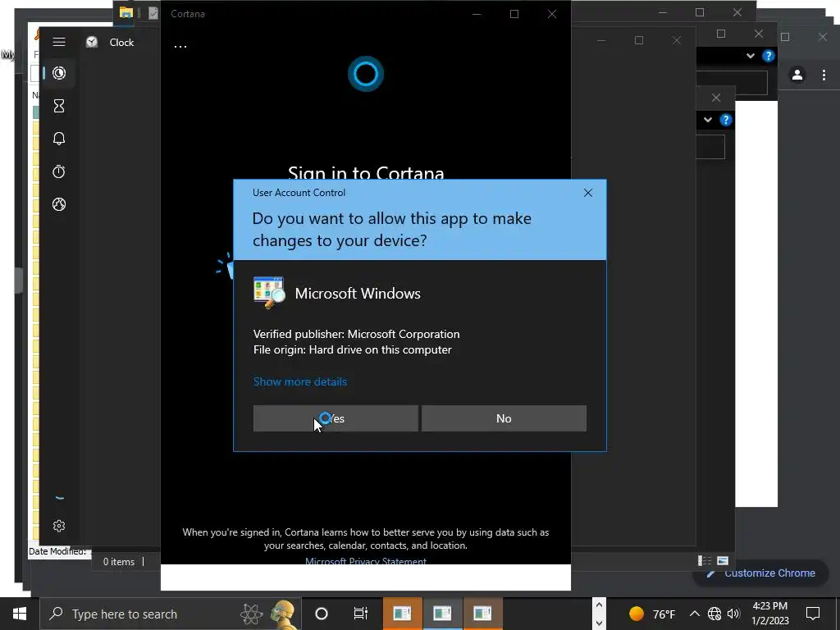
Task: Switch to large icons view in Explorer
Action: [723, 561]
